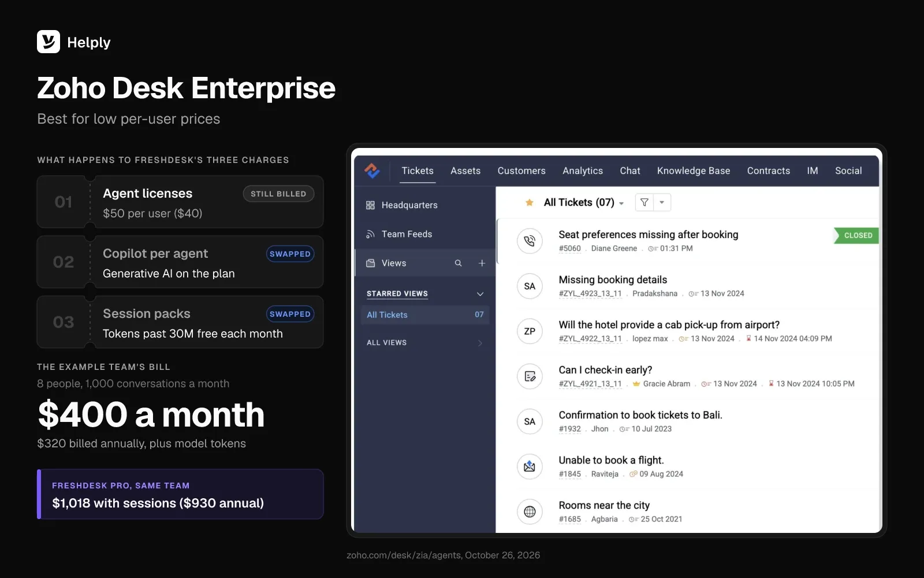This screenshot has height=578, width=924.
Task: Open ticket Rooms near the city
Action: pyautogui.click(x=604, y=505)
